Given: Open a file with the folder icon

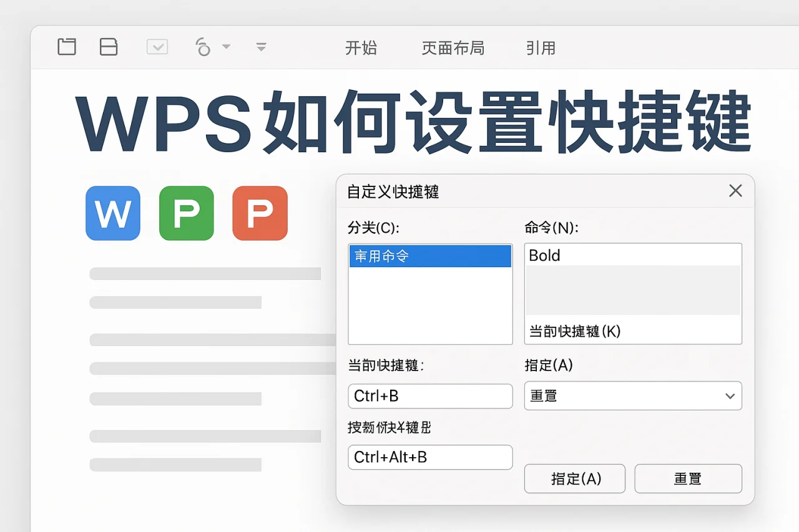Looking at the screenshot, I should pos(67,47).
